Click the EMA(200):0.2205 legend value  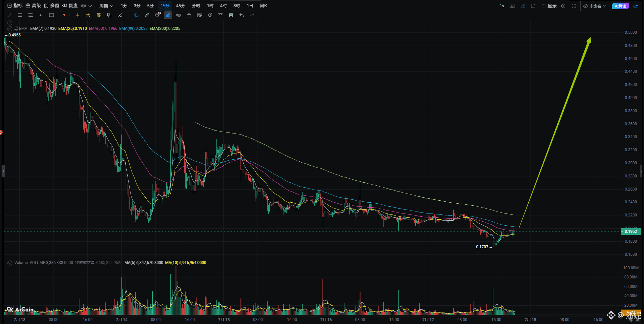tap(165, 29)
